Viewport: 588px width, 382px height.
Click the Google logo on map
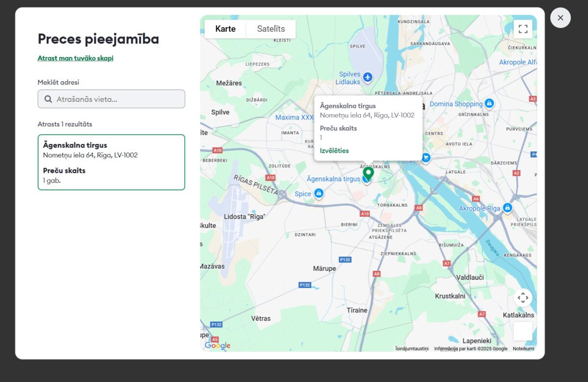218,345
